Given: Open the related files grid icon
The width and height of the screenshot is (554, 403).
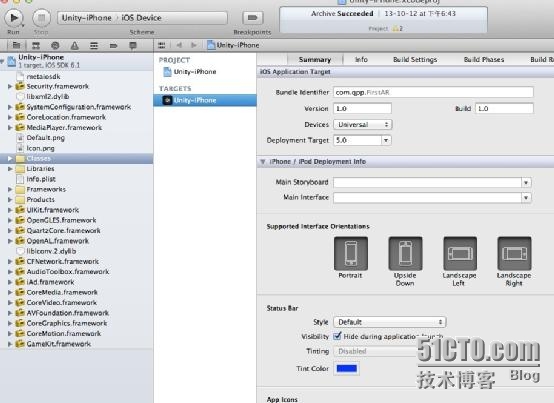Looking at the screenshot, I should pyautogui.click(x=161, y=45).
